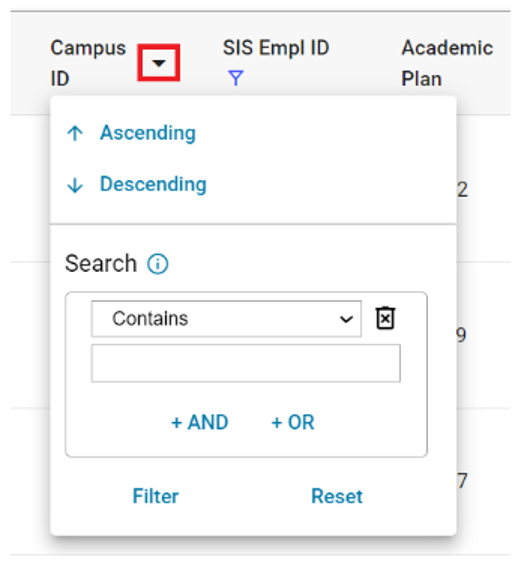This screenshot has width=520, height=565.
Task: Sort the column Descending
Action: coord(153,184)
